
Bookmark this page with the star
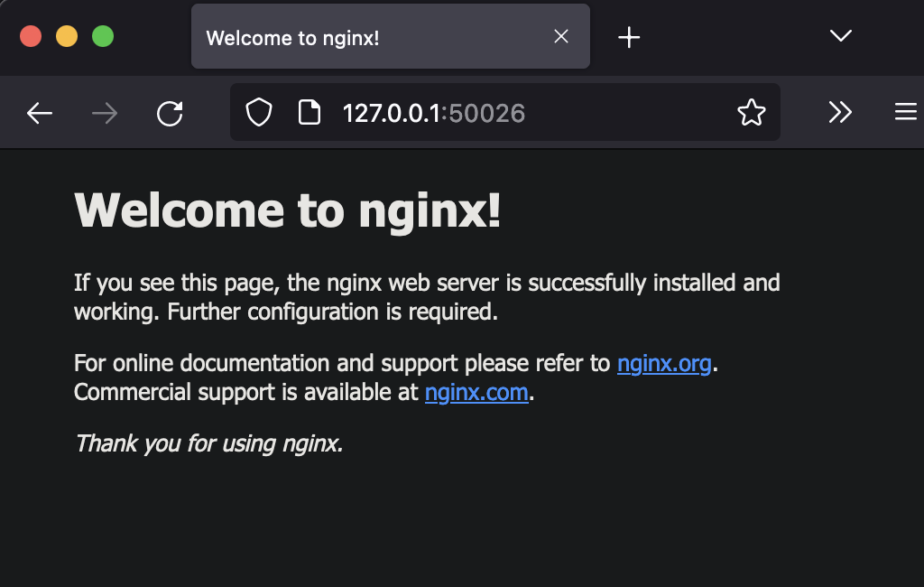click(x=751, y=113)
